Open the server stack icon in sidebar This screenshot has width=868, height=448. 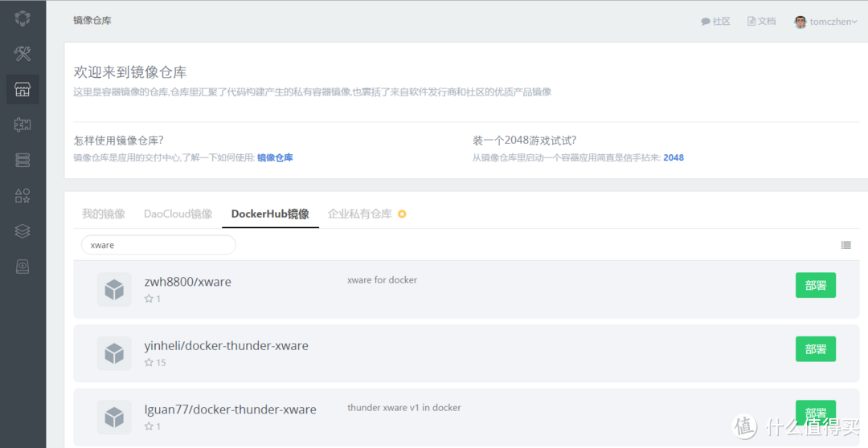click(23, 160)
